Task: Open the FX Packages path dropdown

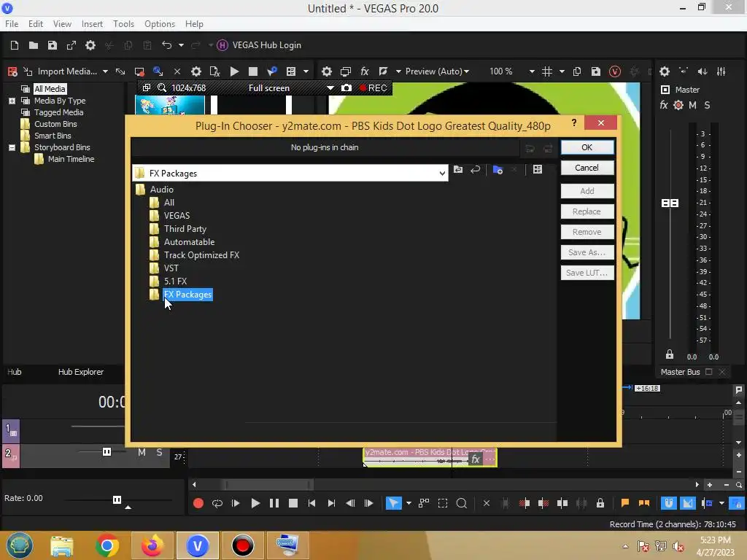Action: click(x=442, y=174)
